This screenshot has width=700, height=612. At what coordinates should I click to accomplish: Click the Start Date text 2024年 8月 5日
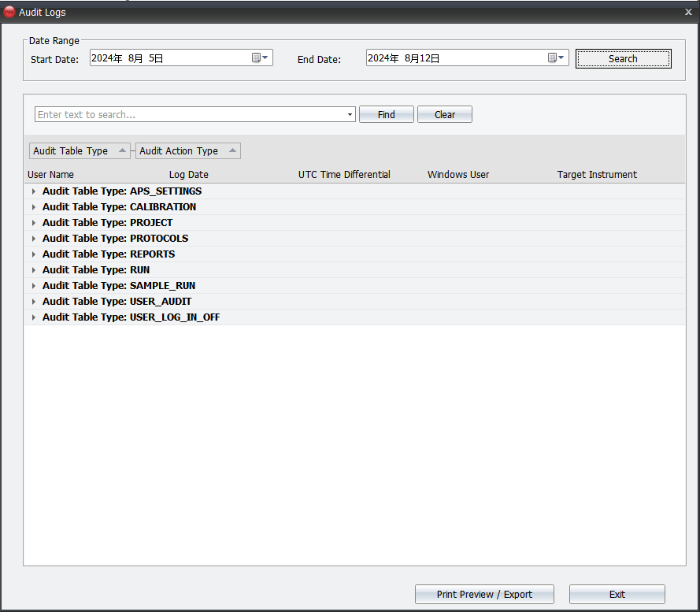tap(128, 58)
